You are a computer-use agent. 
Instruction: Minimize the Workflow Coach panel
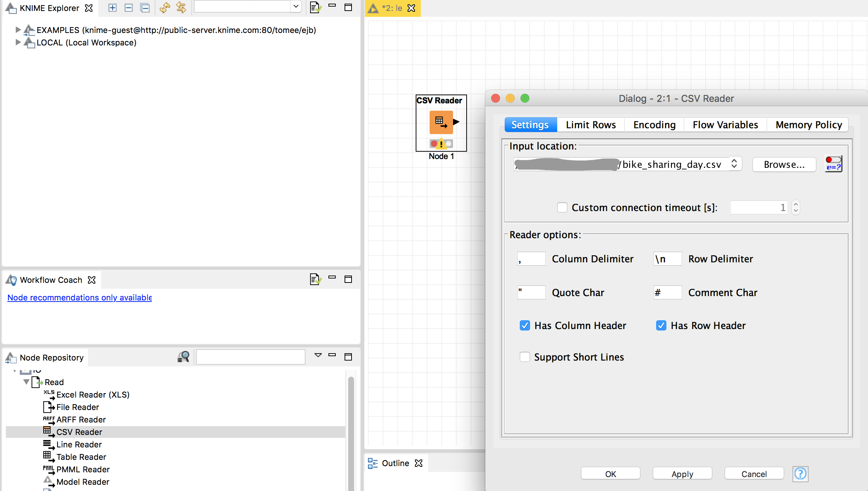click(x=332, y=277)
